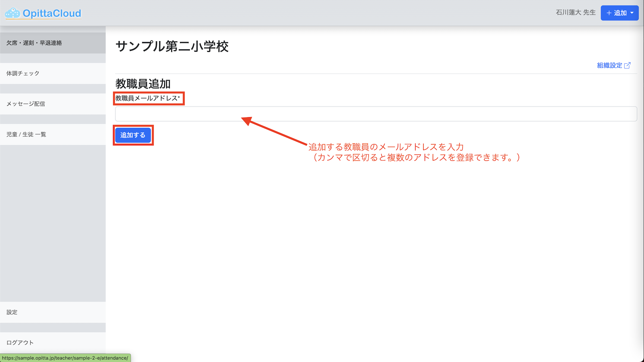This screenshot has width=644, height=362.
Task: Click the 教職員メールアドレス* field label
Action: point(148,98)
